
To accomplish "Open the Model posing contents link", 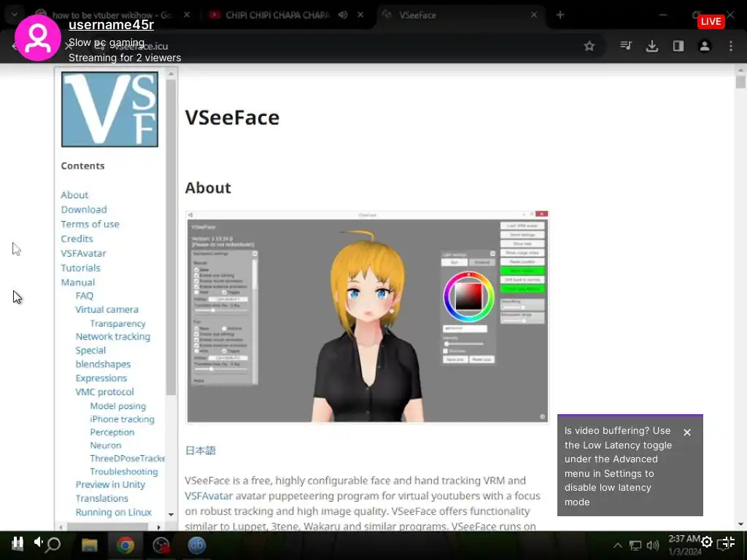I will 118,406.
